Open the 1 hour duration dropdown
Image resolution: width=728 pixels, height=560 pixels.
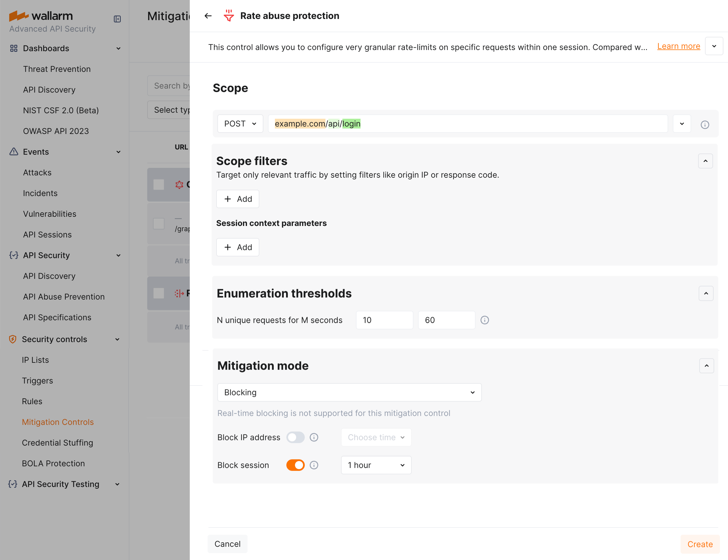pos(376,465)
